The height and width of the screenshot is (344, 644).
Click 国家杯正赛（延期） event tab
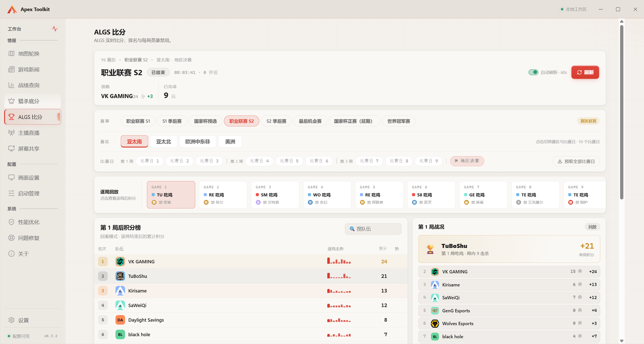click(354, 121)
